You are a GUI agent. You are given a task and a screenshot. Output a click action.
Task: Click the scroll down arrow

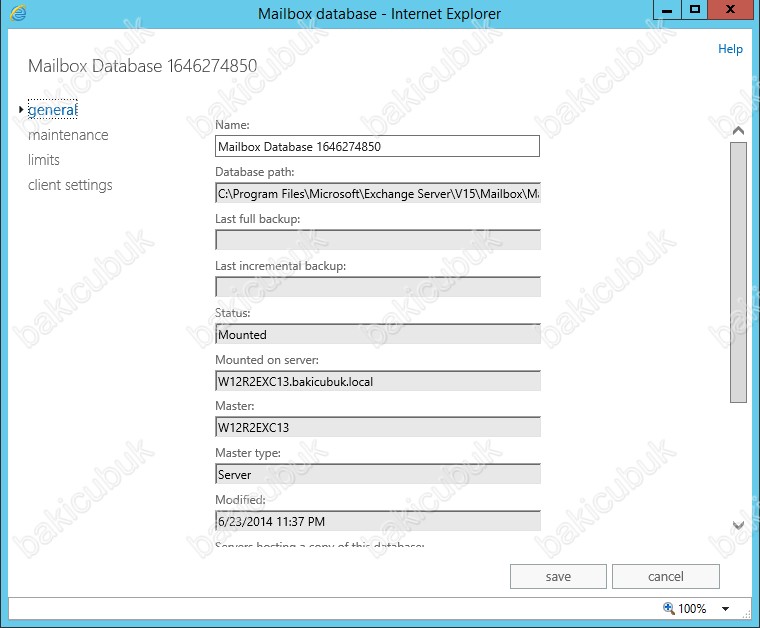pos(738,525)
